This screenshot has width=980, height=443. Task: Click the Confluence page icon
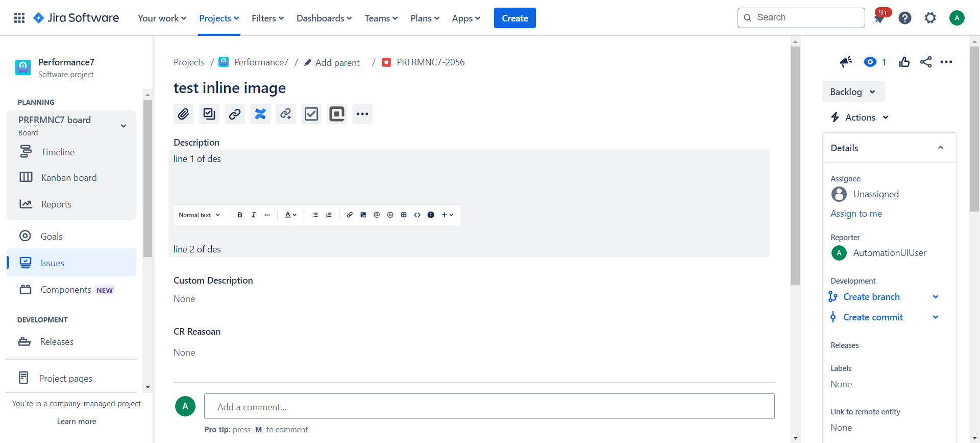(260, 114)
